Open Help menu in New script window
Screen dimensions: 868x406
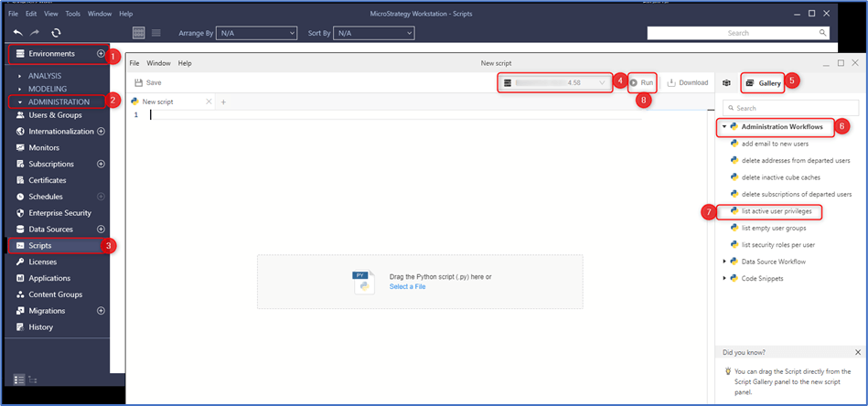[185, 64]
